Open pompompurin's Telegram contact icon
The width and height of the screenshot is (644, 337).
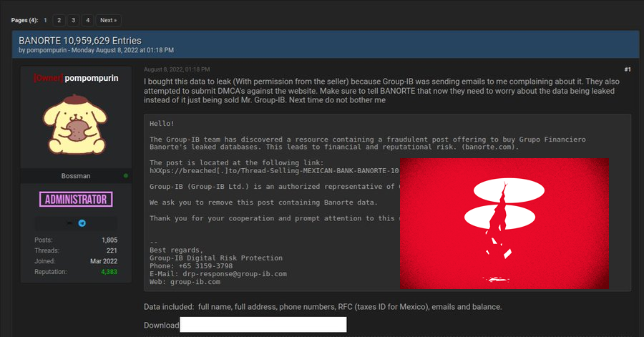coord(82,223)
